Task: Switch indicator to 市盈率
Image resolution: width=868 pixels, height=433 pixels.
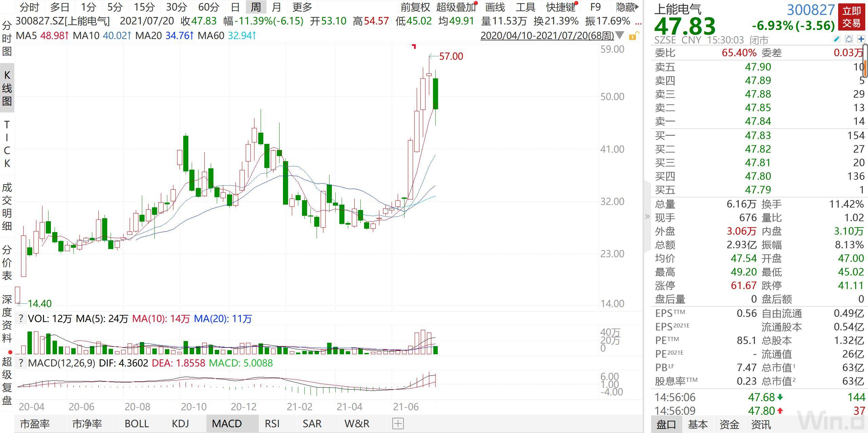Action: (35, 423)
